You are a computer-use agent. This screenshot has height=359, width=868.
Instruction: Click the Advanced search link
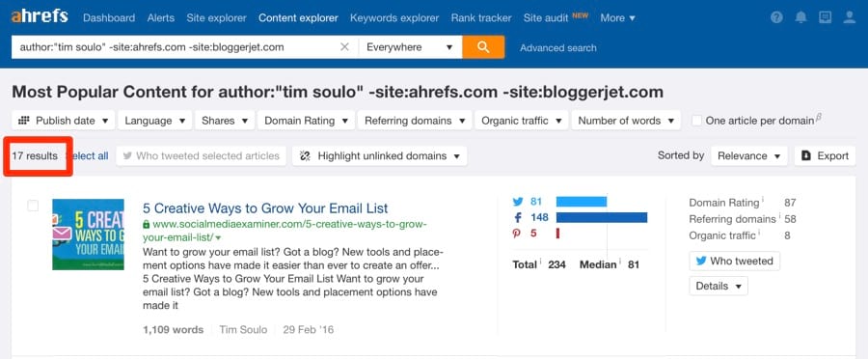pyautogui.click(x=558, y=47)
